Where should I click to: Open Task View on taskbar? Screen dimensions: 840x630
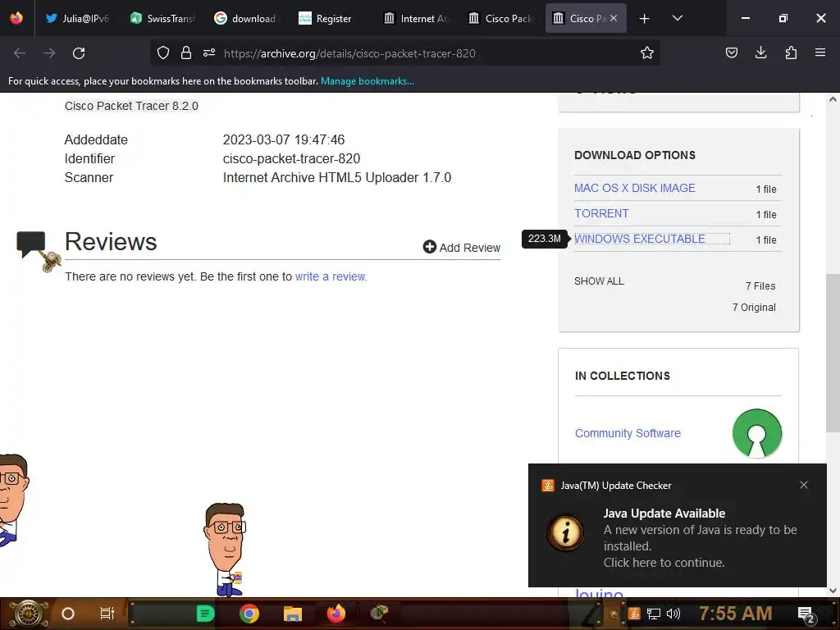[x=107, y=614]
